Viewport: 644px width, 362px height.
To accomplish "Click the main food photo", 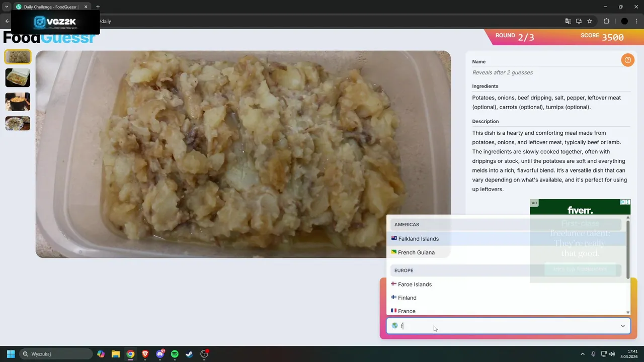I will click(243, 154).
